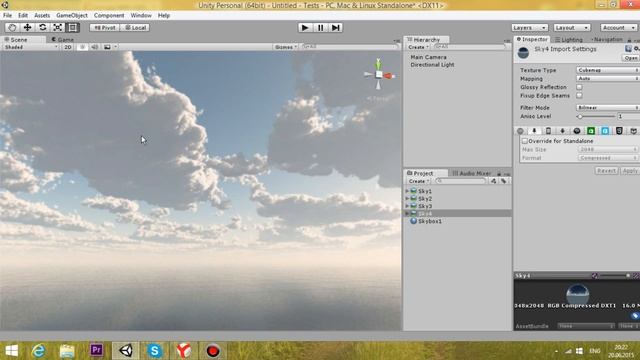Open the GameObject menu
640x360 pixels.
click(x=72, y=16)
